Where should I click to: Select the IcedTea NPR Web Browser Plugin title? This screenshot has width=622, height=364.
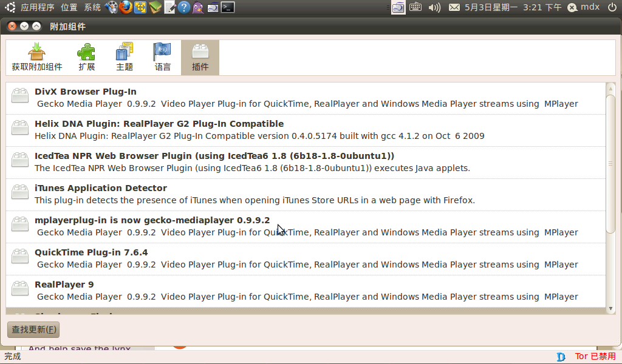point(214,156)
